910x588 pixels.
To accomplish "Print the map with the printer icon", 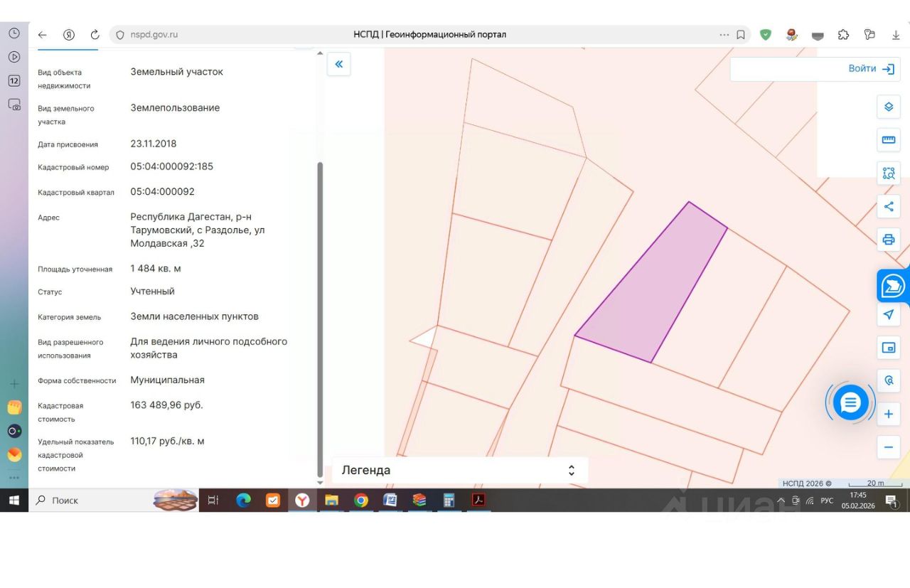I will [x=889, y=239].
